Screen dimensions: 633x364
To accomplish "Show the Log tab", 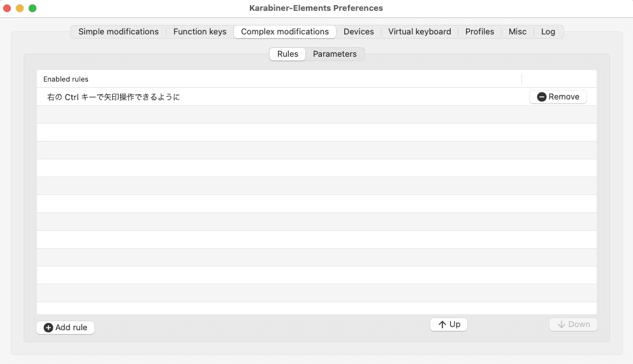I will click(548, 31).
